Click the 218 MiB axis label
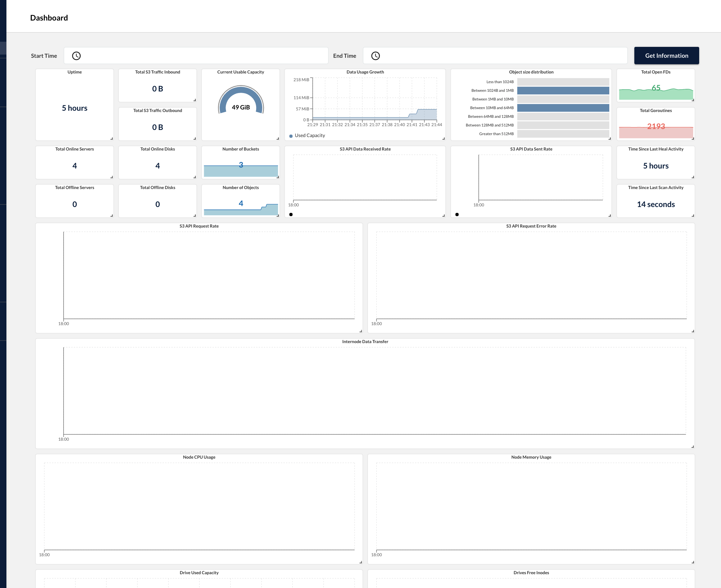 tap(301, 80)
